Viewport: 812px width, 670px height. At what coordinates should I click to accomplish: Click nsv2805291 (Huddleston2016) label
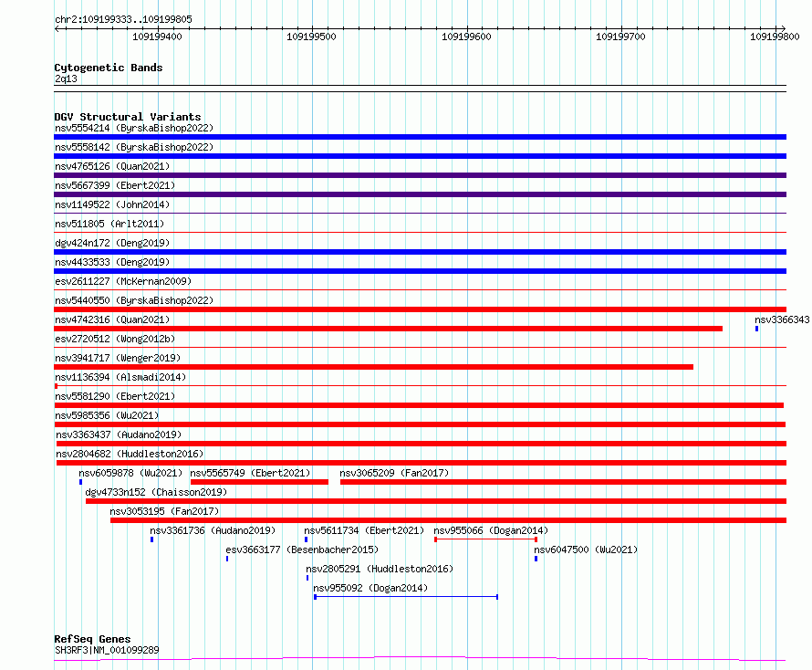tap(380, 569)
